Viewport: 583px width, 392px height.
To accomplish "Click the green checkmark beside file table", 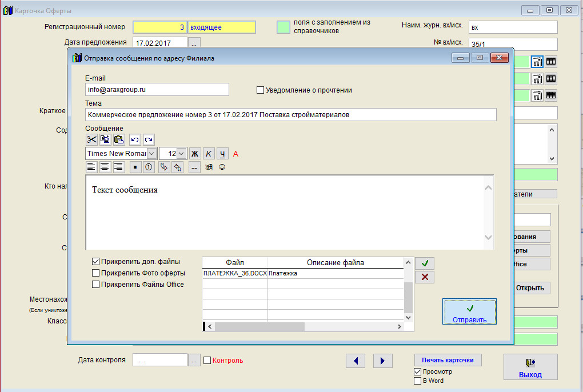I will pos(425,263).
